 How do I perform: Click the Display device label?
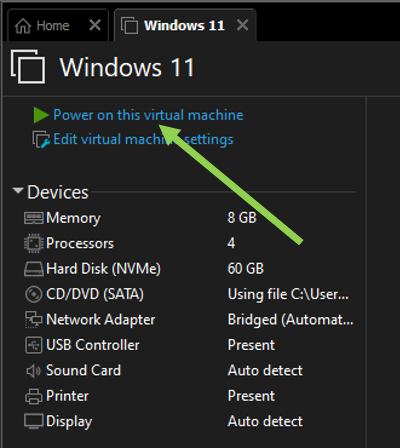point(69,422)
